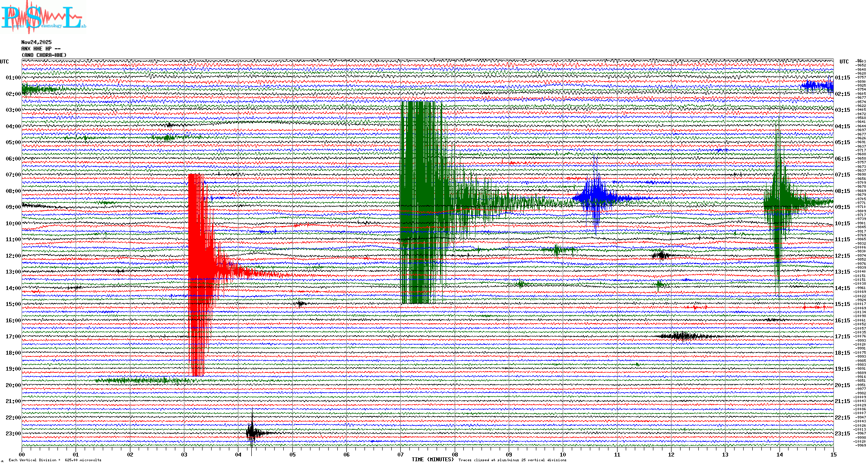Click the ANX HHE HP station label
Image resolution: width=868 pixels, height=466 pixels.
coord(41,49)
